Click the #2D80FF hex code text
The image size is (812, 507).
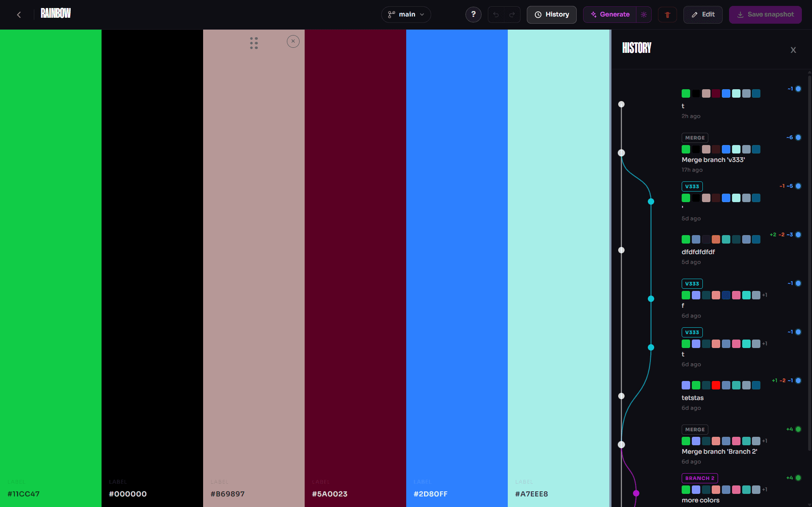coord(430,494)
